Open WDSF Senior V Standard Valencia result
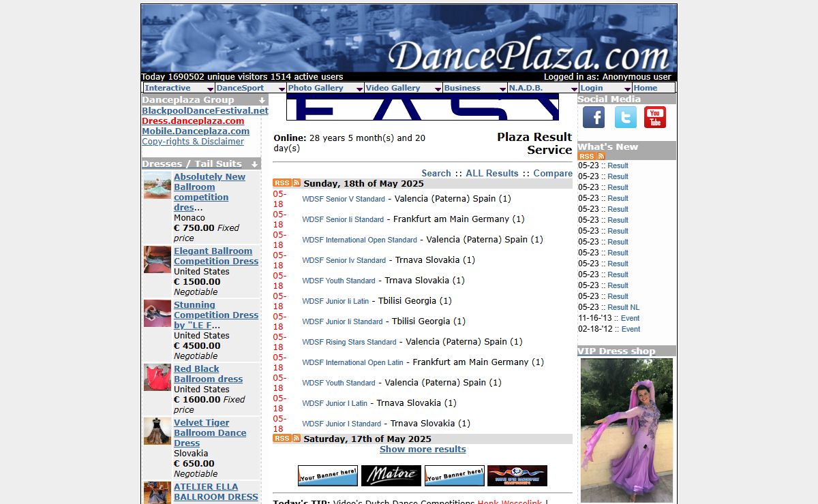Viewport: 818px width, 504px height. 344,200
